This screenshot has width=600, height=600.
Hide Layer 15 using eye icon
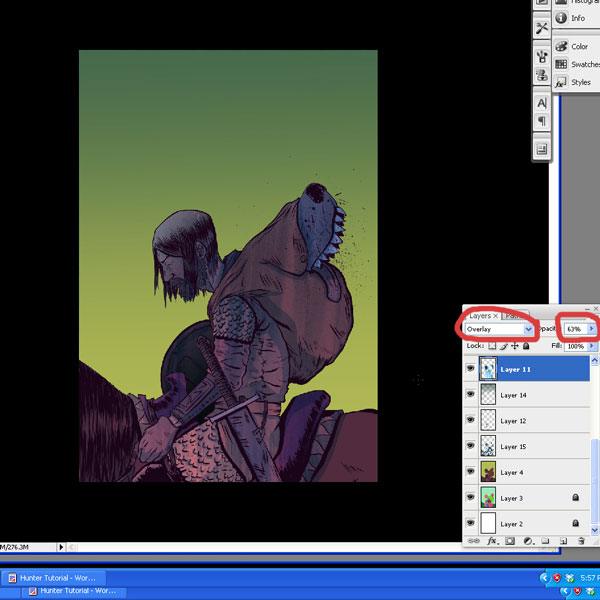pos(471,446)
